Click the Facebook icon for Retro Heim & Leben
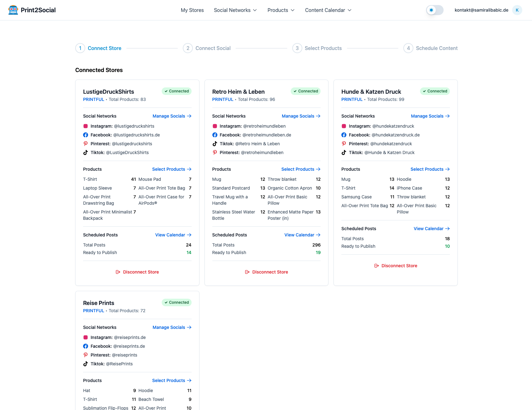 (x=215, y=135)
